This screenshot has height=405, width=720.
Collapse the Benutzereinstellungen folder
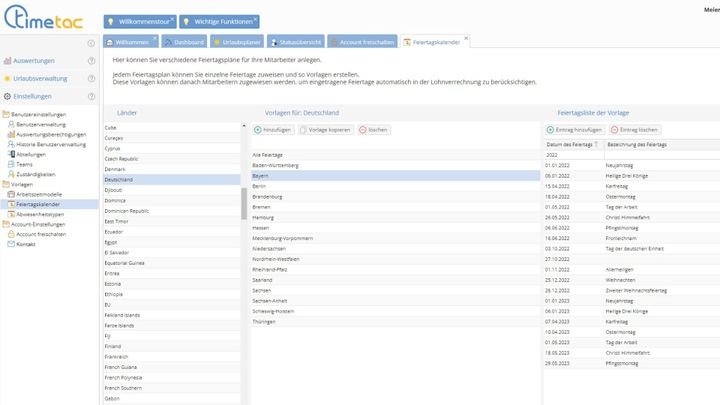point(6,115)
